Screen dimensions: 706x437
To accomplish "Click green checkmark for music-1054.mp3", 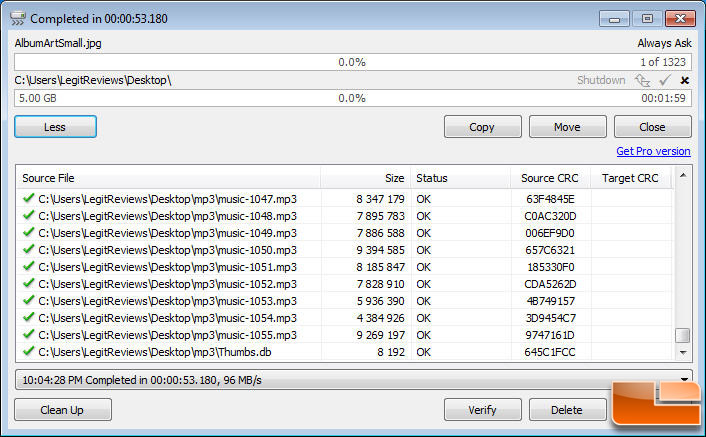I will point(29,317).
